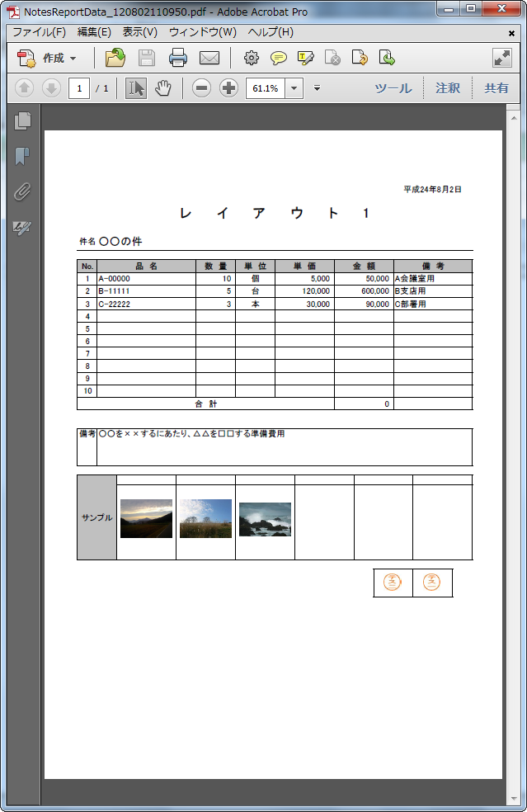The image size is (527, 812).
Task: Click the 120,000 unit price cell
Action: point(304,291)
